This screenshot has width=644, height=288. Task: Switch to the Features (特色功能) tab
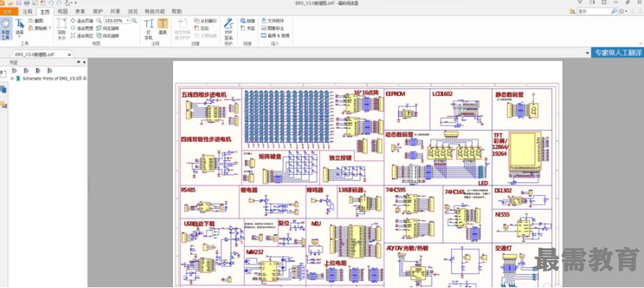[x=155, y=12]
